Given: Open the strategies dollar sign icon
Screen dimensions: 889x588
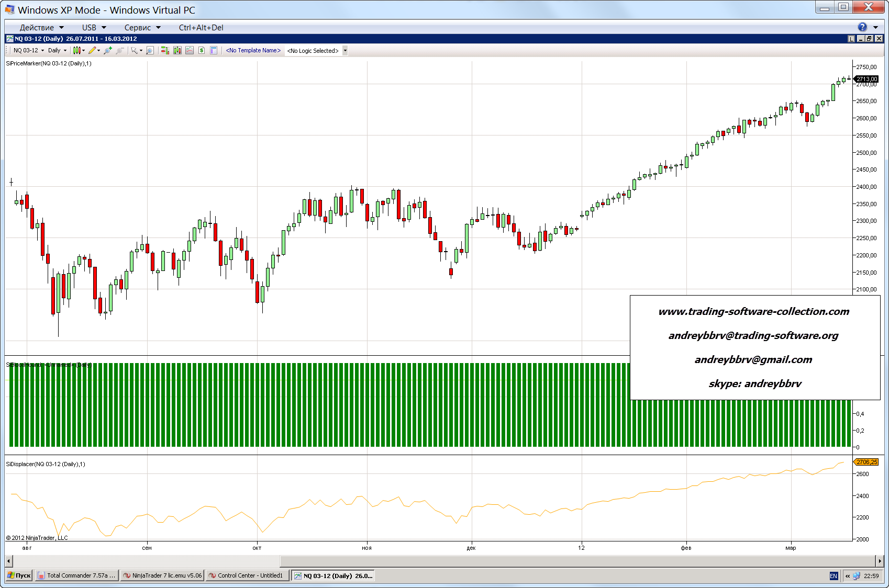Looking at the screenshot, I should 202,51.
